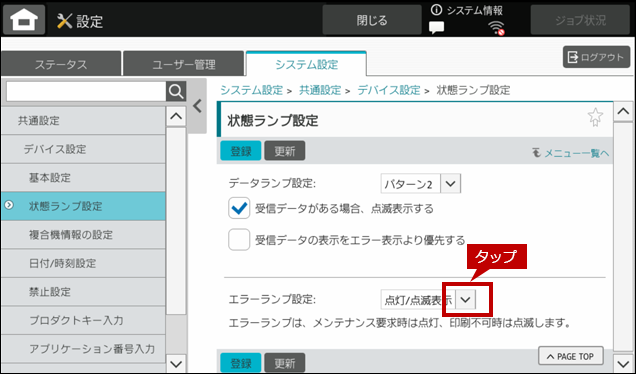Image resolution: width=636 pixels, height=374 pixels.
Task: Open 共通設定 in sidebar
Action: point(83,120)
